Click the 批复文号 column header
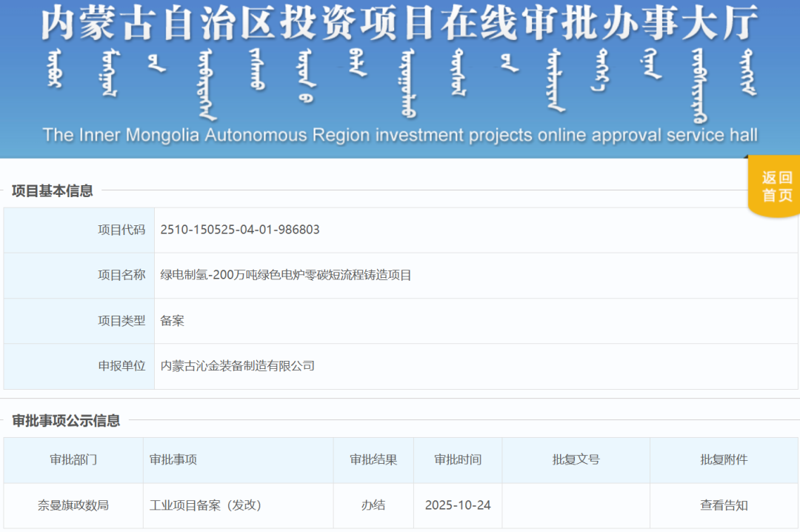 click(x=575, y=459)
